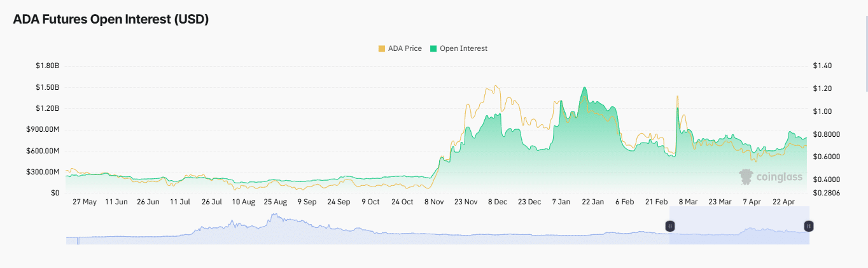Viewport: 868px width, 268px height.
Task: Click the ADA Futures Open Interest title
Action: click(x=111, y=20)
